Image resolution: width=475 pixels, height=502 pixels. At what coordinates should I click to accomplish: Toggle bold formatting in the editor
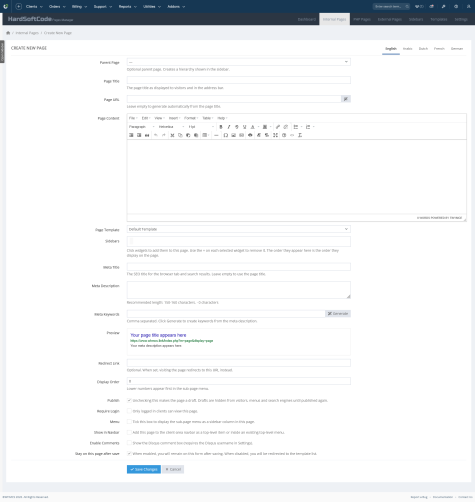(x=221, y=127)
